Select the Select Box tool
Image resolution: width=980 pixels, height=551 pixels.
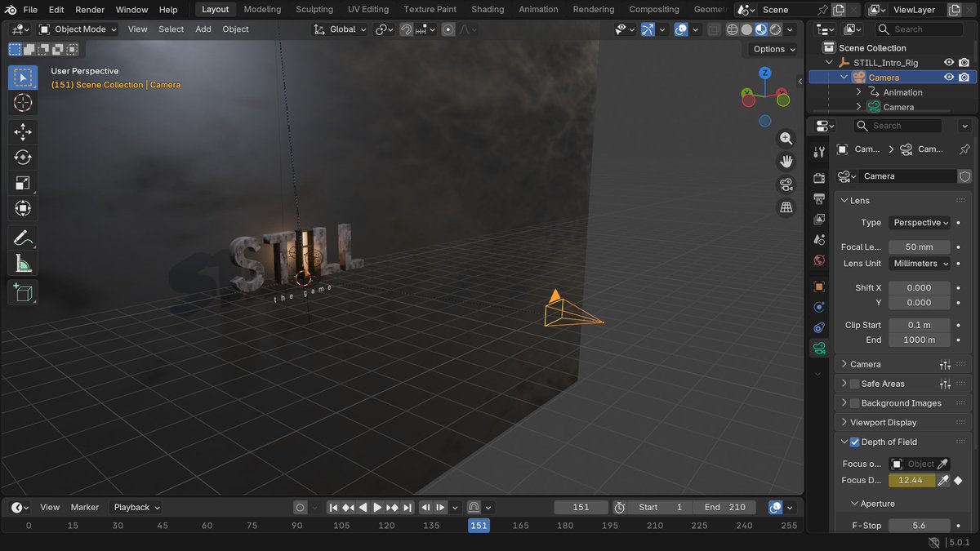click(x=23, y=78)
